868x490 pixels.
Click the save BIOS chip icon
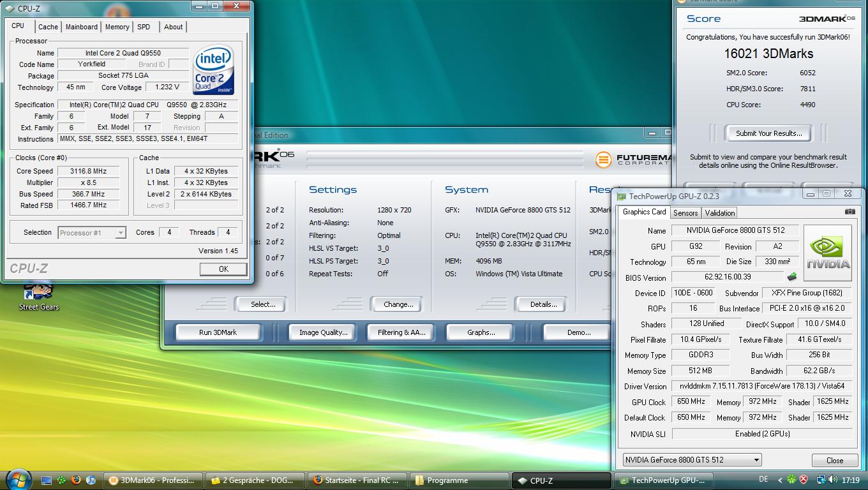792,277
